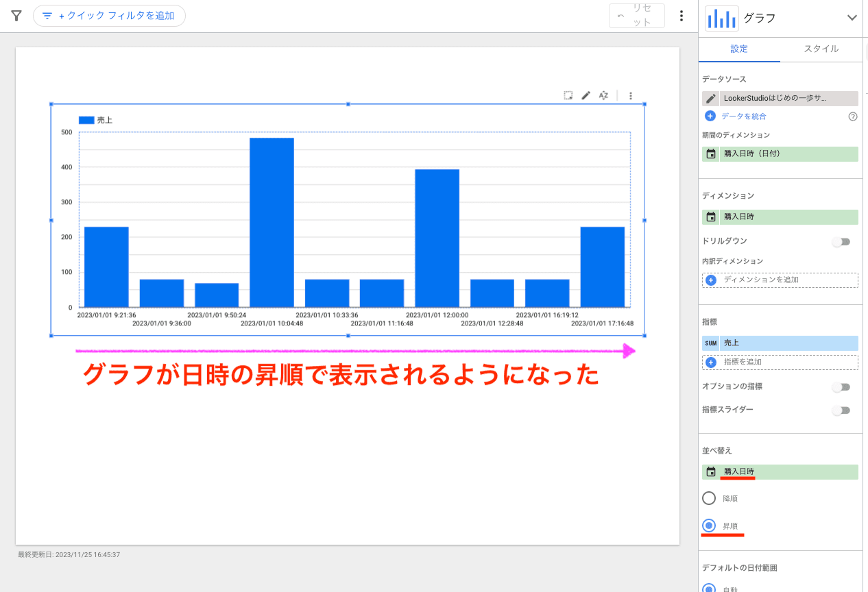
Task: Collapse the グラフ panel via its chevron
Action: click(853, 18)
